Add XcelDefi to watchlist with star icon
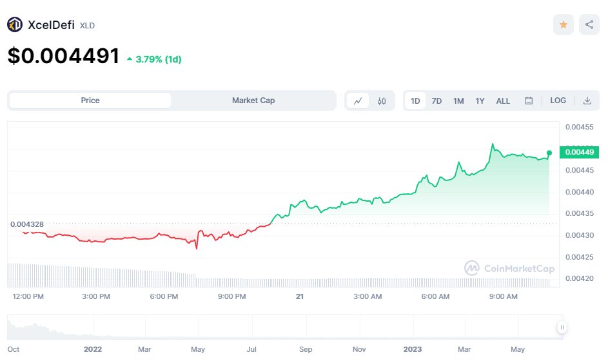The image size is (608, 364). pos(564,25)
